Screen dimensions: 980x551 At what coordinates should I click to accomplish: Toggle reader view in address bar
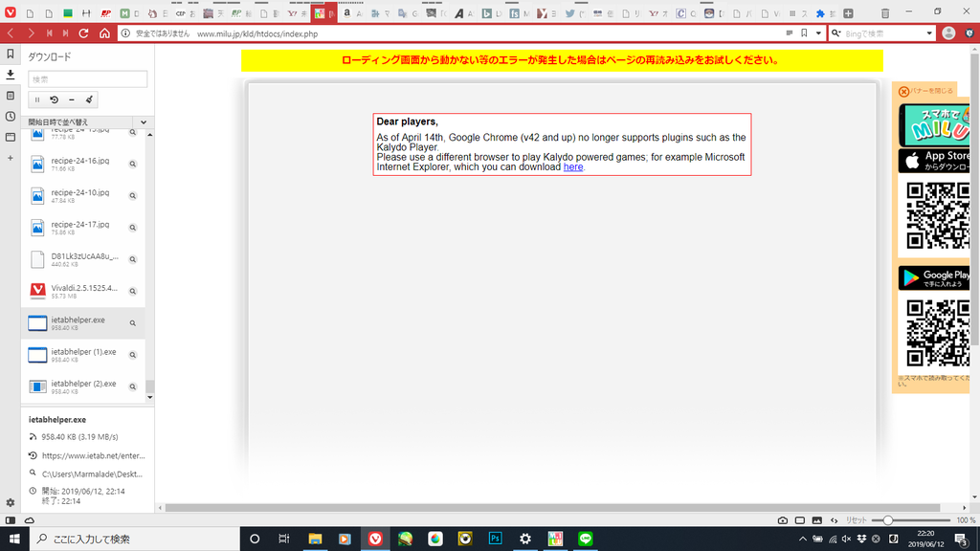(789, 33)
